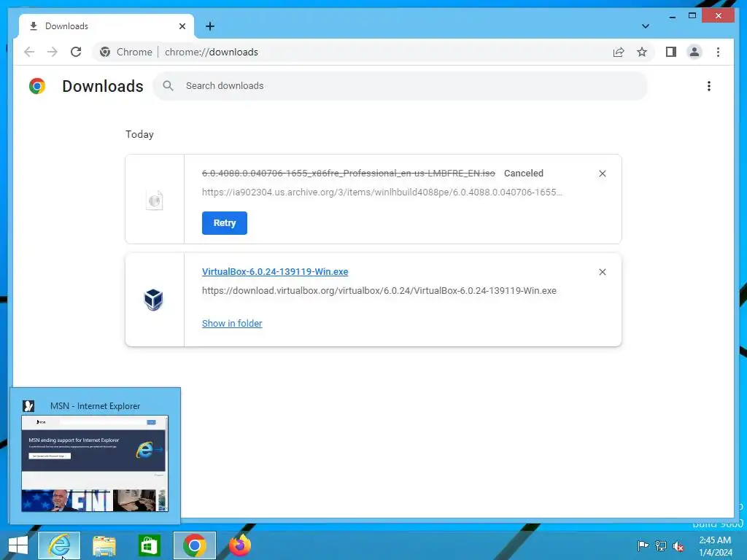Click Chrome taskbar icon
The width and height of the screenshot is (747, 560).
[x=194, y=545]
